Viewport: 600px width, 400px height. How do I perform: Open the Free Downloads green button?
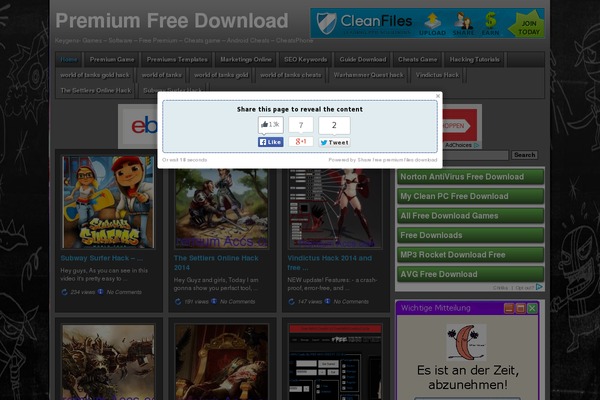click(x=470, y=235)
